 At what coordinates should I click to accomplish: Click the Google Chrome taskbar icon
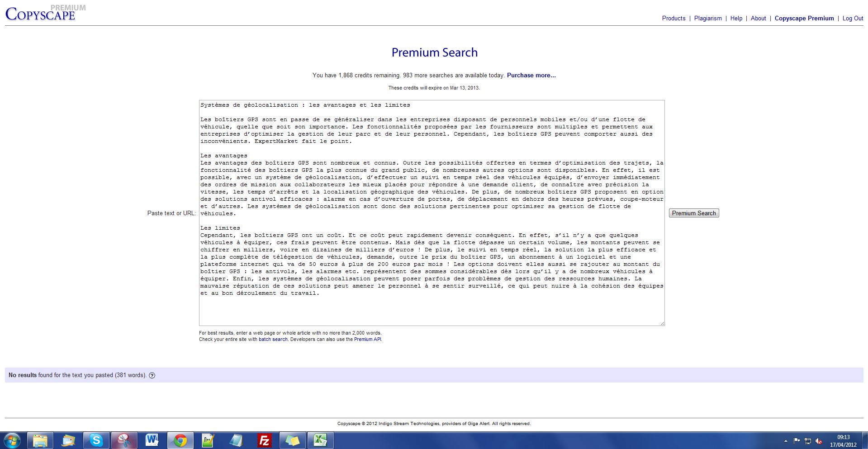(x=180, y=440)
